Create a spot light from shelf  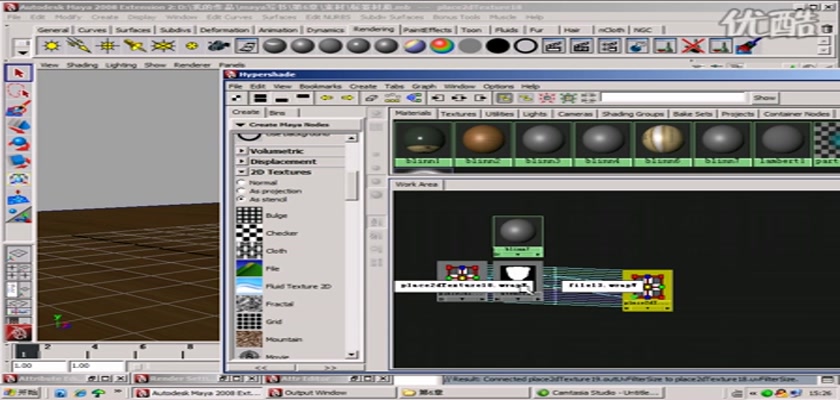[x=135, y=46]
